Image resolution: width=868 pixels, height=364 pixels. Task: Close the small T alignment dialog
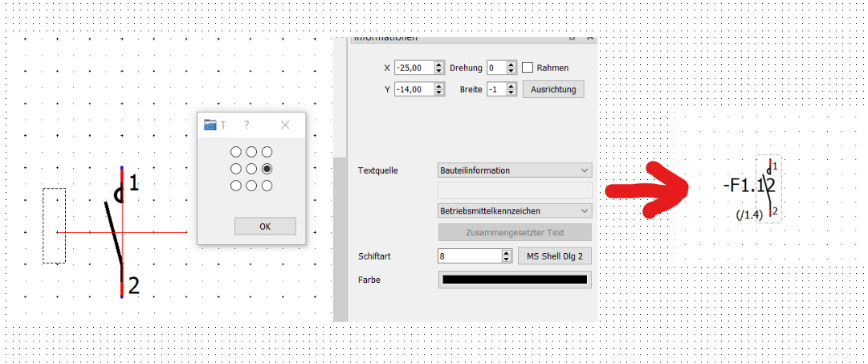click(285, 125)
